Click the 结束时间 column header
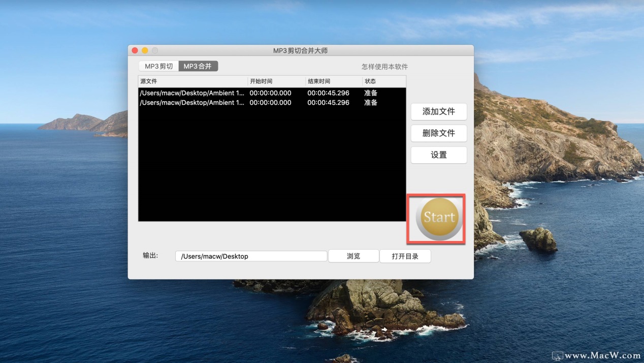The height and width of the screenshot is (363, 644). point(333,81)
